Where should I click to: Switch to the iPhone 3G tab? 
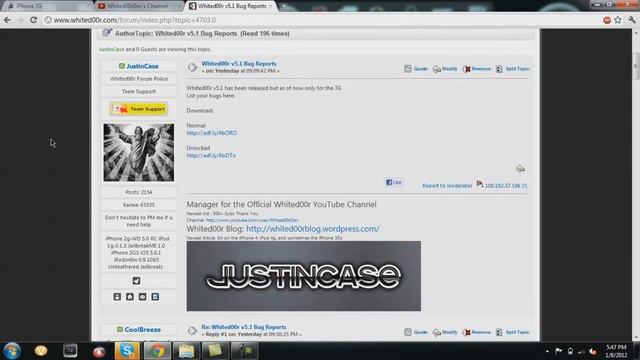(x=46, y=6)
